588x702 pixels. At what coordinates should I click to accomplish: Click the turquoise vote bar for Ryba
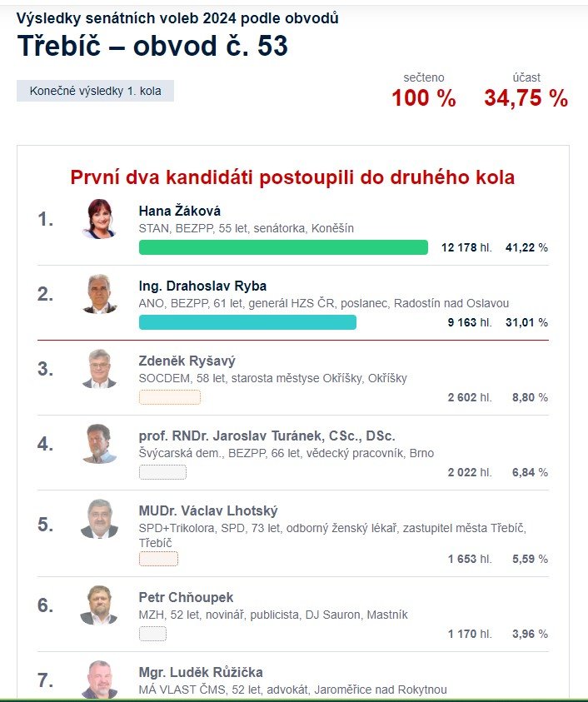pos(247,322)
